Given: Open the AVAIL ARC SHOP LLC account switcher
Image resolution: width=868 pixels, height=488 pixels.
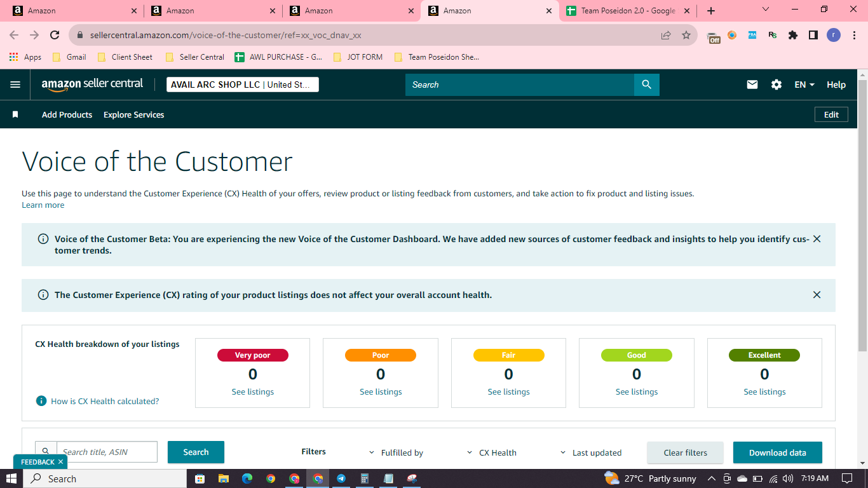Looking at the screenshot, I should click(243, 85).
